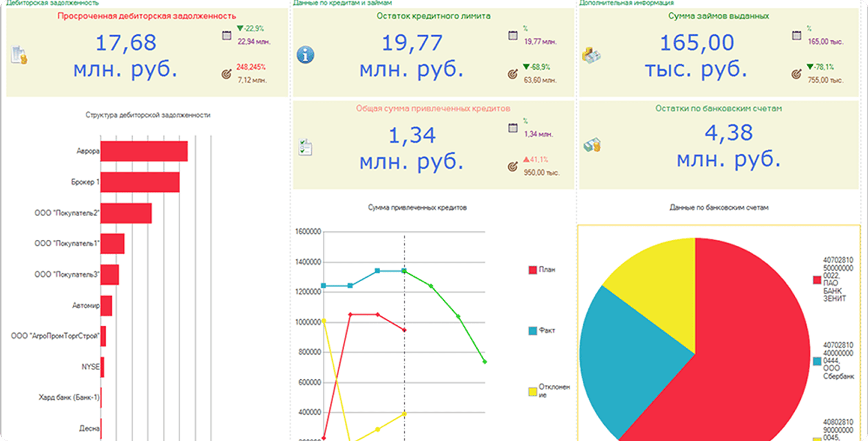Click target icon next to 7,12 млн.
The width and height of the screenshot is (868, 441).
(x=226, y=74)
